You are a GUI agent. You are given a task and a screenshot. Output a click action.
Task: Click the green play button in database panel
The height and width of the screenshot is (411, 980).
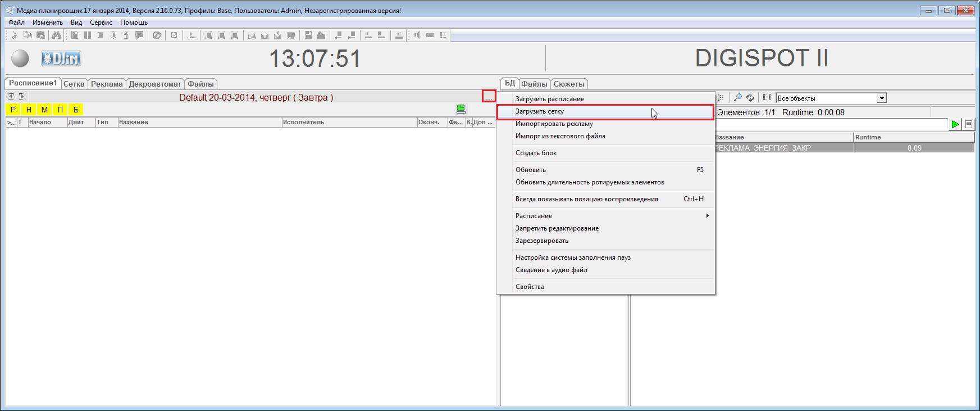pos(955,124)
